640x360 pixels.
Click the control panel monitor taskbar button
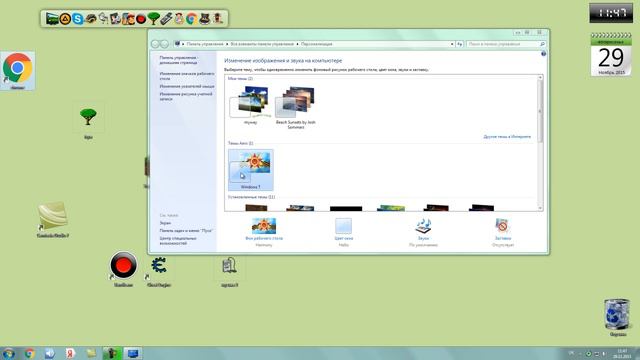133,353
